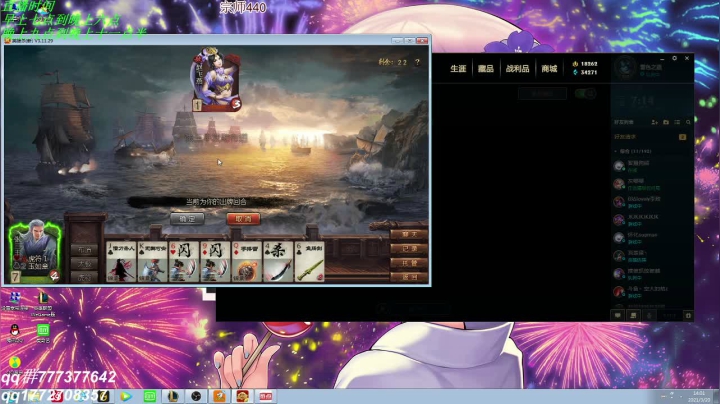Open the third friend in the friends list
This screenshot has height=404, width=720.
652,202
